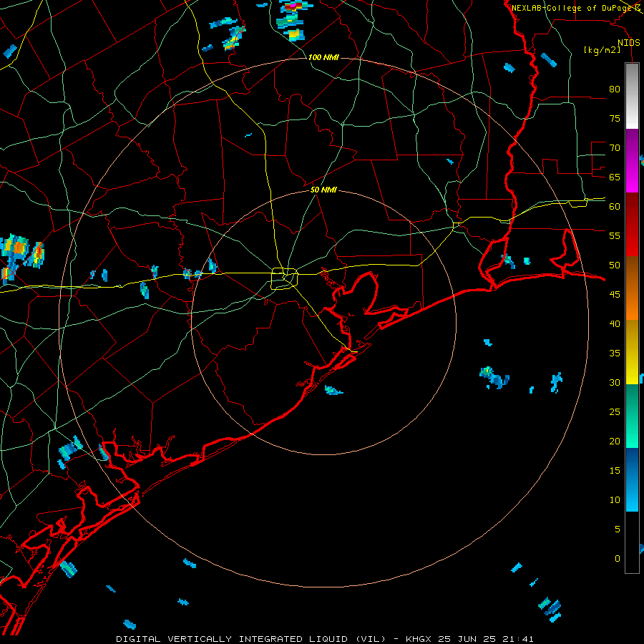The height and width of the screenshot is (644, 644).
Task: Select the brown-orange segment of the color scale
Action: 632,288
